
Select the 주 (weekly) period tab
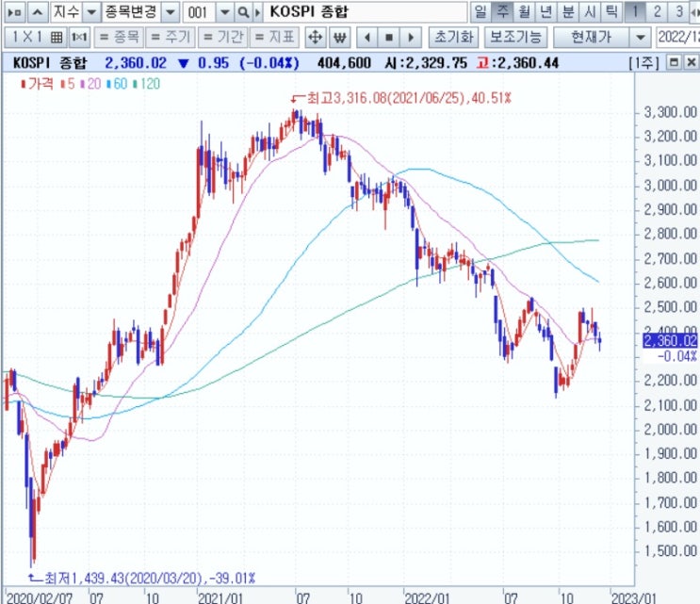point(502,12)
